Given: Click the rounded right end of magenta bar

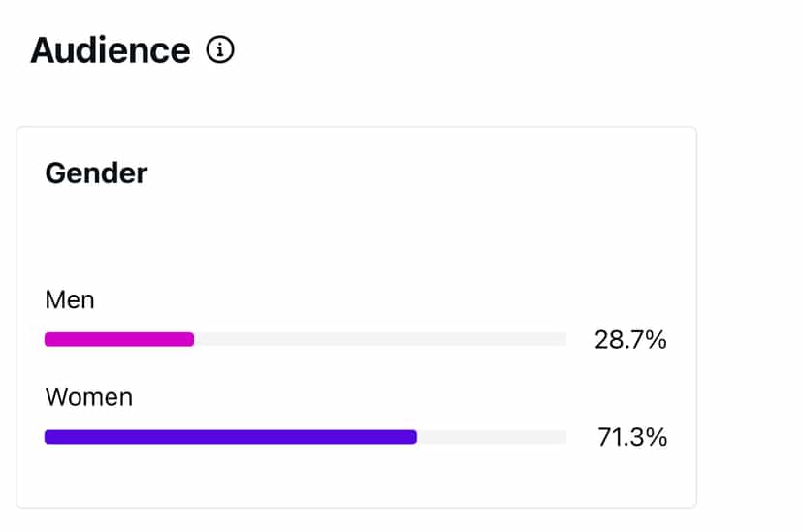Looking at the screenshot, I should [189, 339].
